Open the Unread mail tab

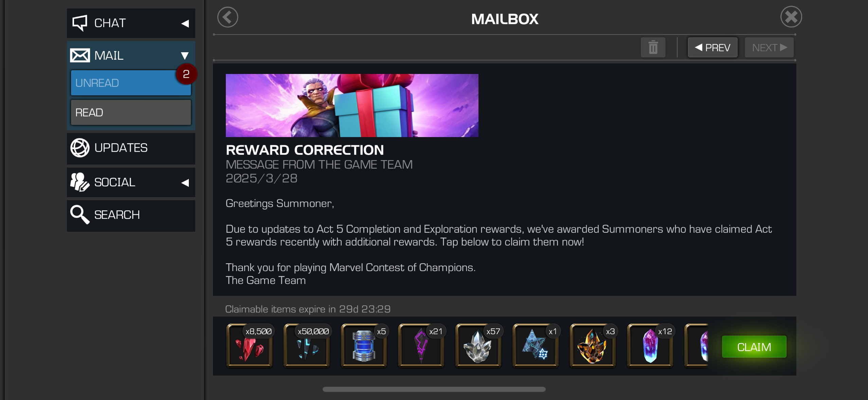point(131,83)
